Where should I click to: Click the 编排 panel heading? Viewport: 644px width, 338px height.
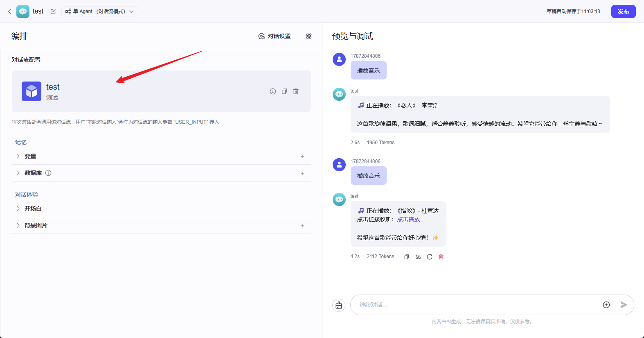pos(20,36)
